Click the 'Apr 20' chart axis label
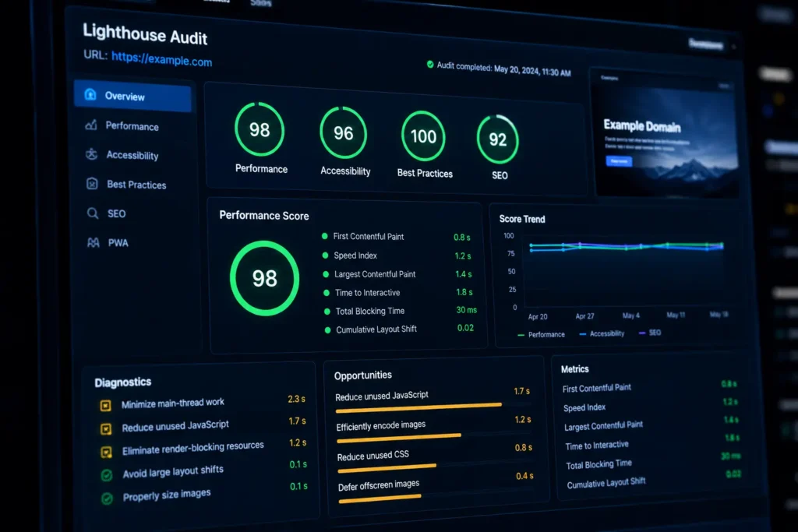The width and height of the screenshot is (798, 532). (x=538, y=317)
